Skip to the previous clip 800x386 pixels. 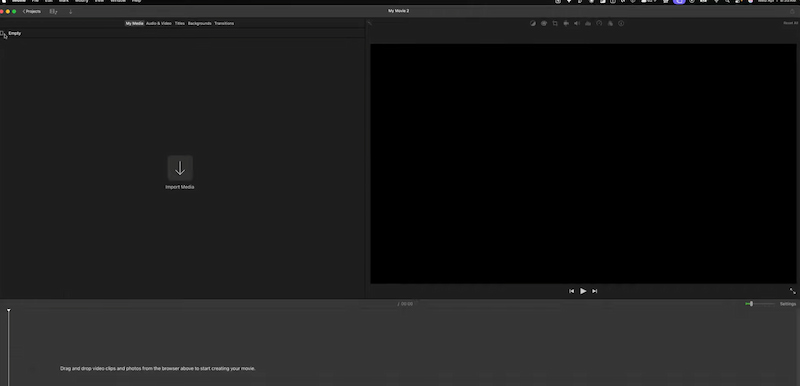pos(571,291)
